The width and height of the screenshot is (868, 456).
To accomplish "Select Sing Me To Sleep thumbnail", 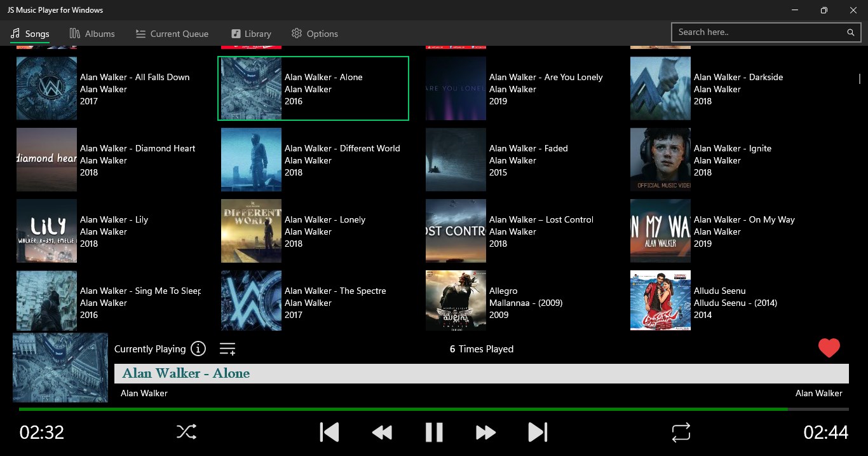I will coord(46,300).
